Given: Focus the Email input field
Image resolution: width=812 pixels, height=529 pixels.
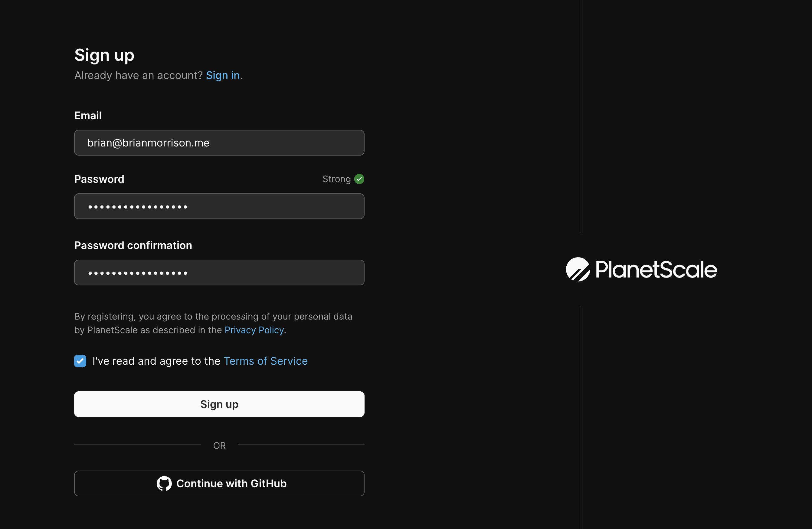Looking at the screenshot, I should pyautogui.click(x=219, y=143).
